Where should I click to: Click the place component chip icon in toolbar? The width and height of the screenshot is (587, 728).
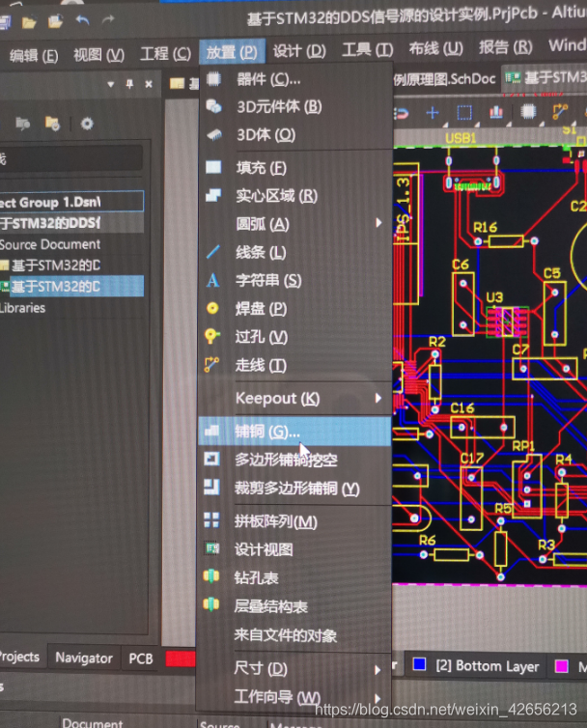[528, 111]
